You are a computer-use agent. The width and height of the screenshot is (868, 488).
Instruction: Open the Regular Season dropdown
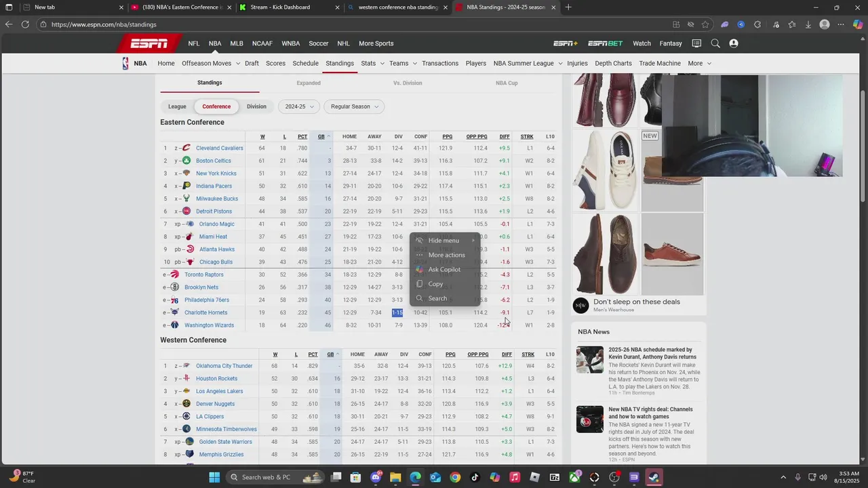pos(355,106)
